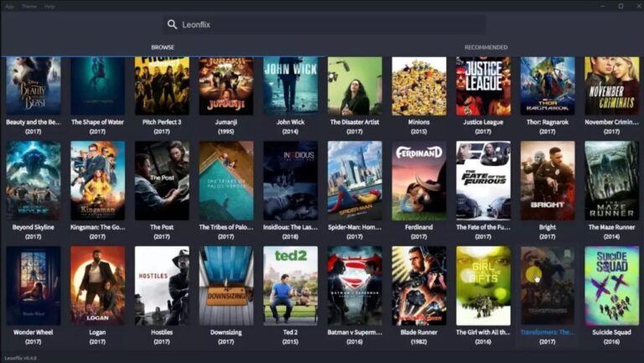Open the Pitch Perfect 3 poster
This screenshot has height=363, width=644.
(162, 86)
